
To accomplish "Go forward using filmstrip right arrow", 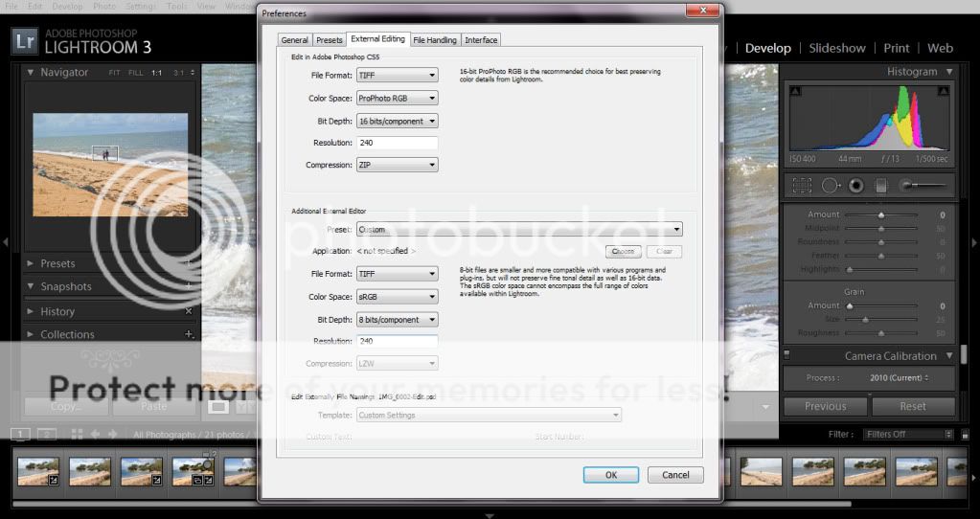I will (112, 434).
